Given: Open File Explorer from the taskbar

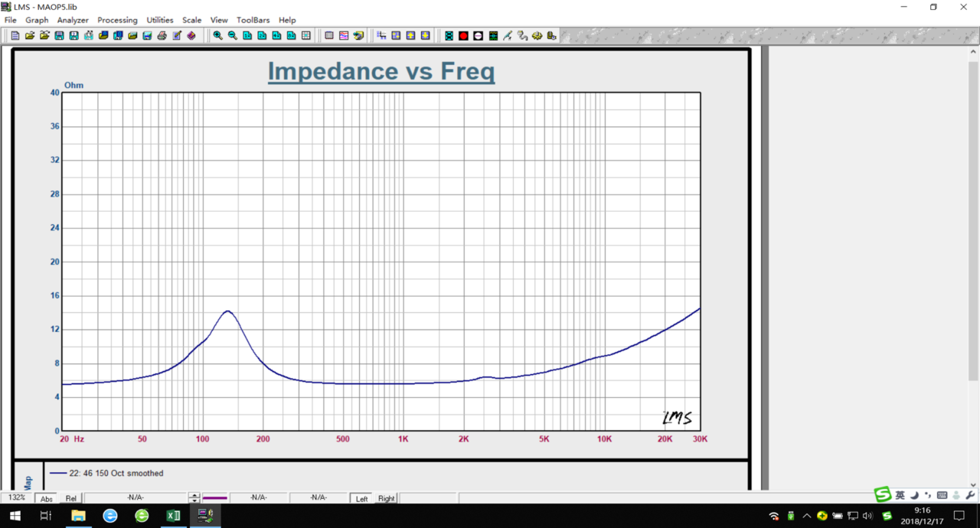Looking at the screenshot, I should (78, 516).
